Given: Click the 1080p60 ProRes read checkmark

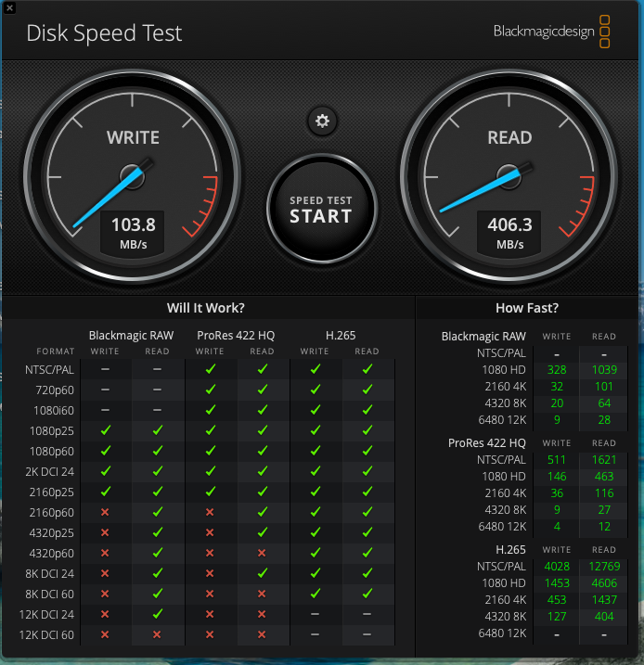Looking at the screenshot, I should (263, 451).
